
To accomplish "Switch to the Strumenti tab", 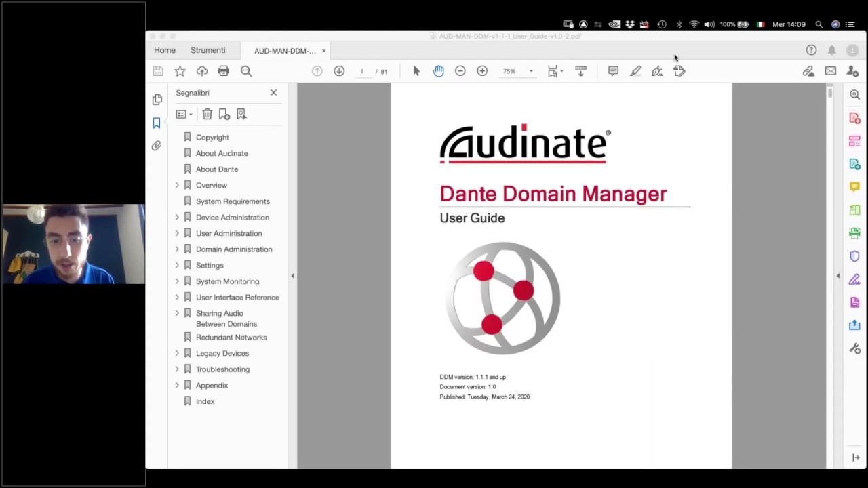I will tap(208, 50).
